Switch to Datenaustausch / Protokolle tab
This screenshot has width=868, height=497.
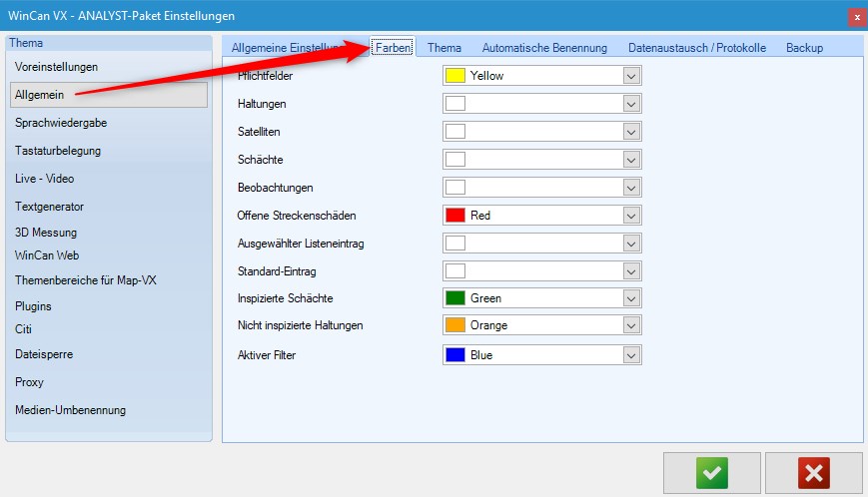click(x=696, y=48)
